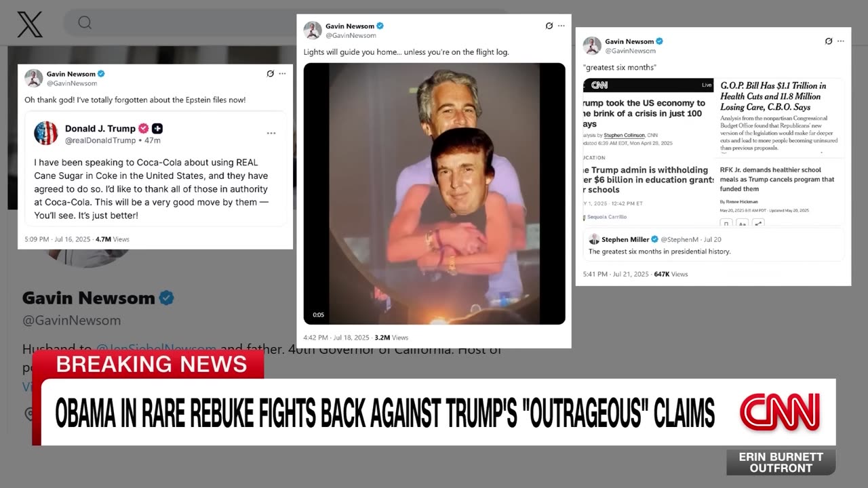Screen dimensions: 868x488
Task: Click the plus badge next to Donald J. Trump
Action: pos(157,128)
